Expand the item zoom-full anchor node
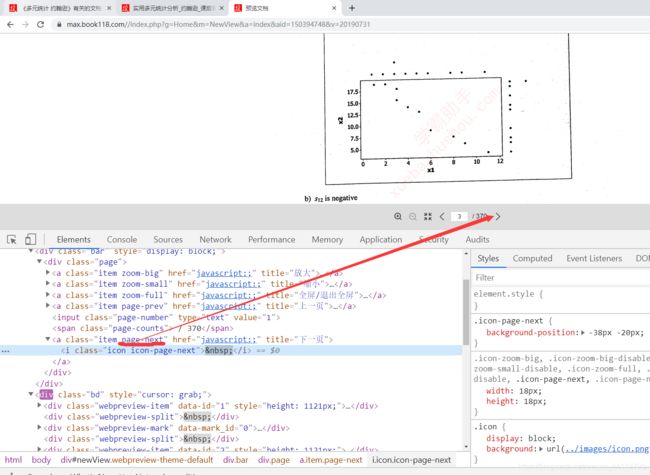Image resolution: width=650 pixels, height=475 pixels. (x=48, y=295)
